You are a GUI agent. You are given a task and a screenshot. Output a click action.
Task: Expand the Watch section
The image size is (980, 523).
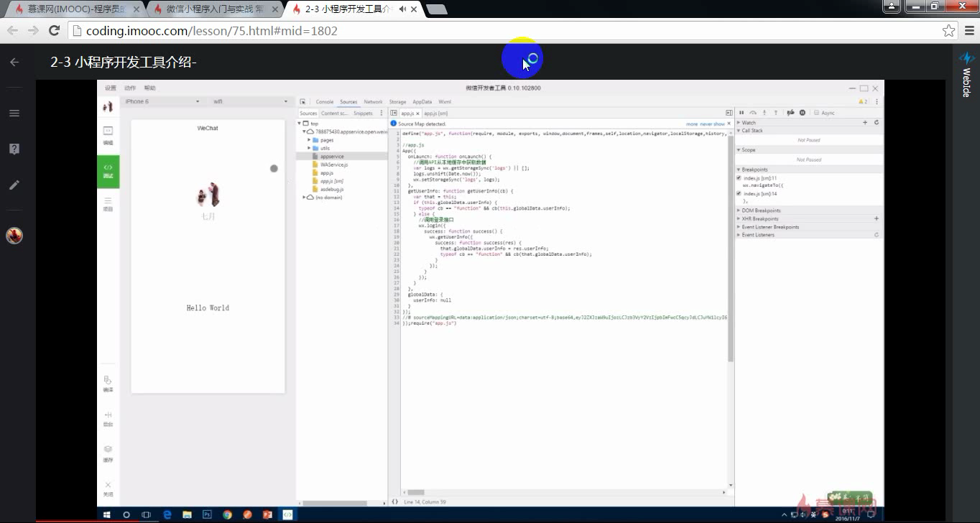[x=739, y=123]
